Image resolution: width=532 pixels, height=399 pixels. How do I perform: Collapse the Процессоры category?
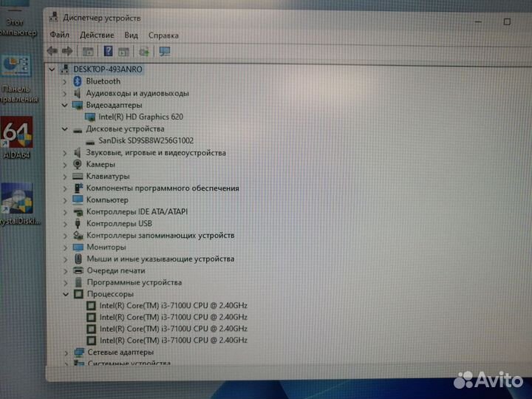(x=66, y=294)
